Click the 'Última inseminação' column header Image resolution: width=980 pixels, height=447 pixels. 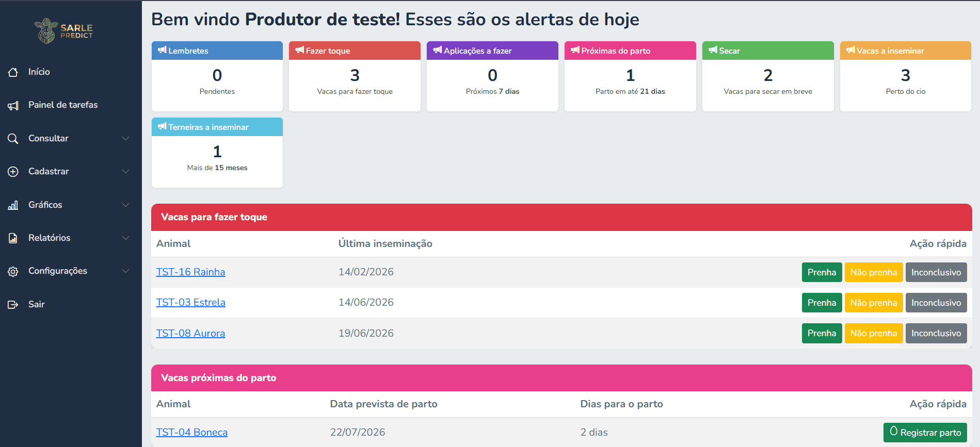coord(385,243)
